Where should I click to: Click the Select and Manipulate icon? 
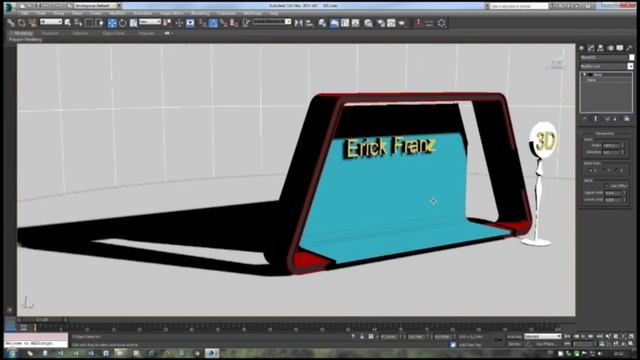(x=179, y=23)
